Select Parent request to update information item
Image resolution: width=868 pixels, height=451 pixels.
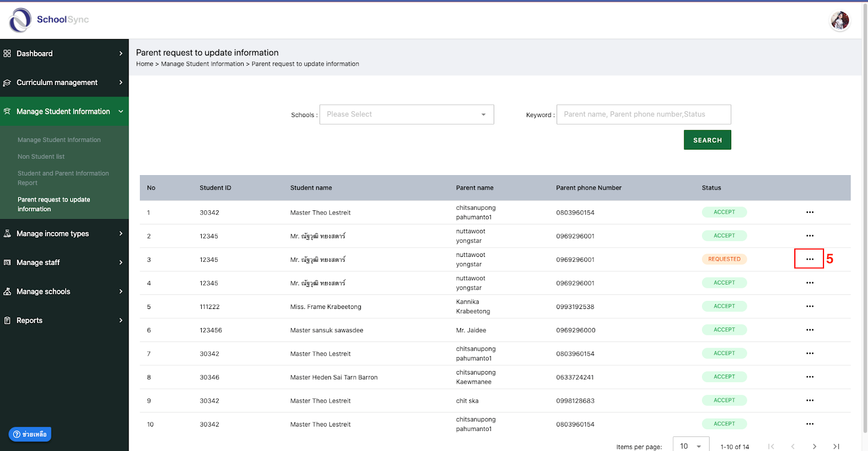tap(54, 204)
